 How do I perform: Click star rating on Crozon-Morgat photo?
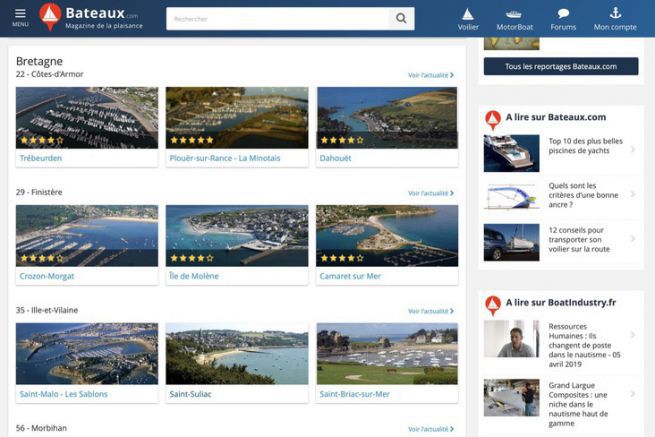click(x=42, y=258)
